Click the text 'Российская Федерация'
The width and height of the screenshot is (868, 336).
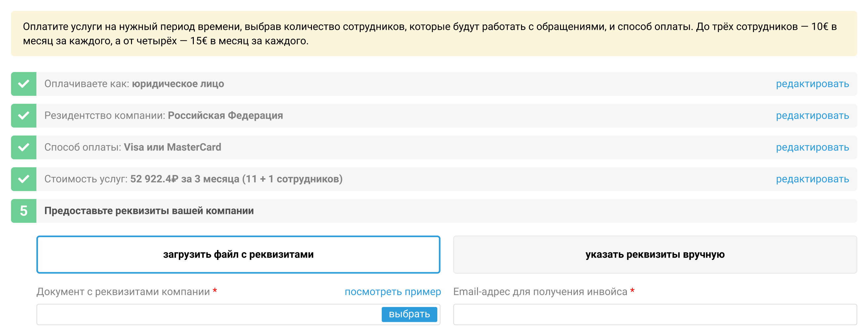225,116
